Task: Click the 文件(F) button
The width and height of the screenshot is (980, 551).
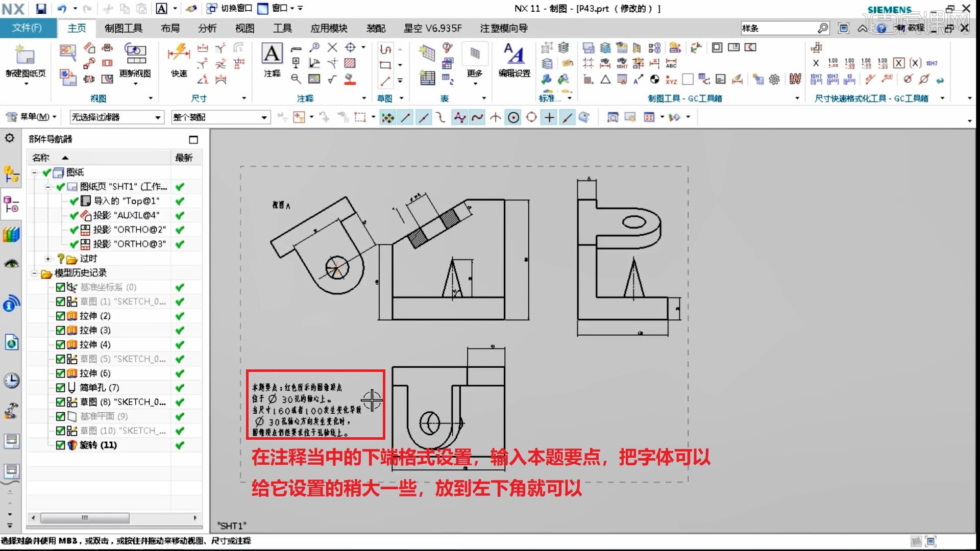Action: click(29, 28)
